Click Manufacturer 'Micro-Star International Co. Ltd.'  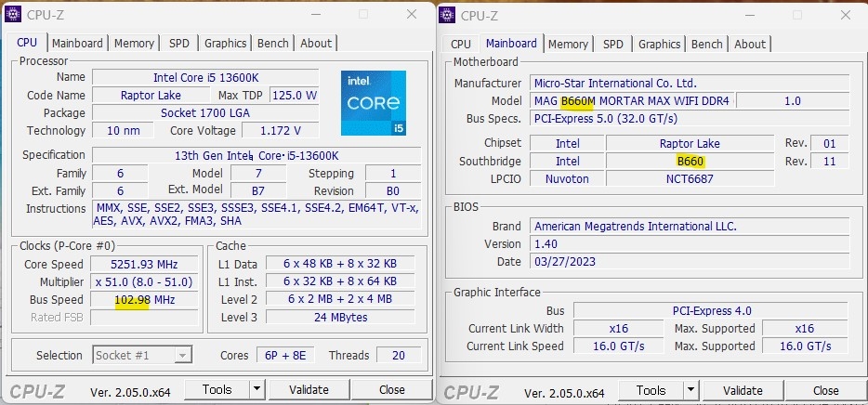690,84
